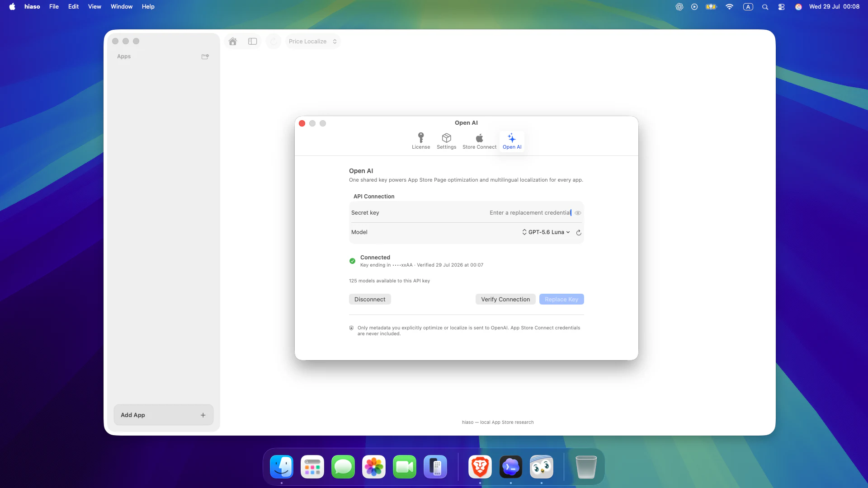Open the Apple menu
This screenshot has width=868, height=488.
tap(12, 6)
